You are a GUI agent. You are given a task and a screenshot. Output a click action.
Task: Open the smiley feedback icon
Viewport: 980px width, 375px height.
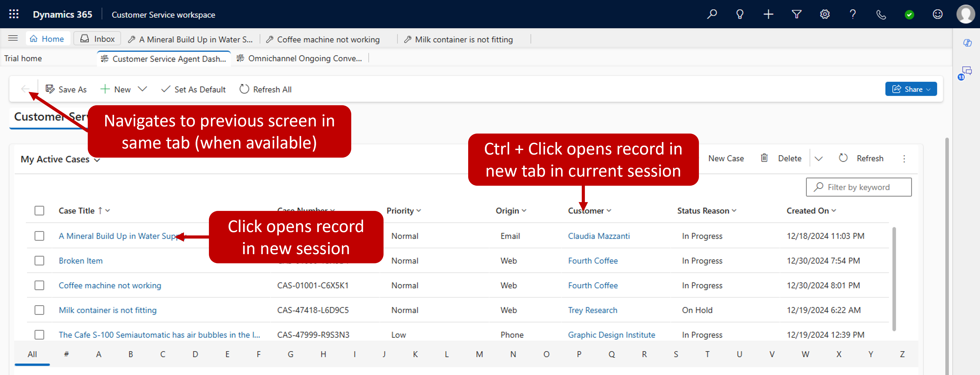937,14
